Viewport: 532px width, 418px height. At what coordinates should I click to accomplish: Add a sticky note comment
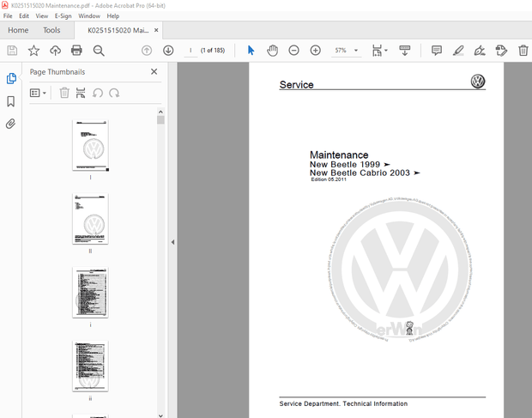(437, 51)
